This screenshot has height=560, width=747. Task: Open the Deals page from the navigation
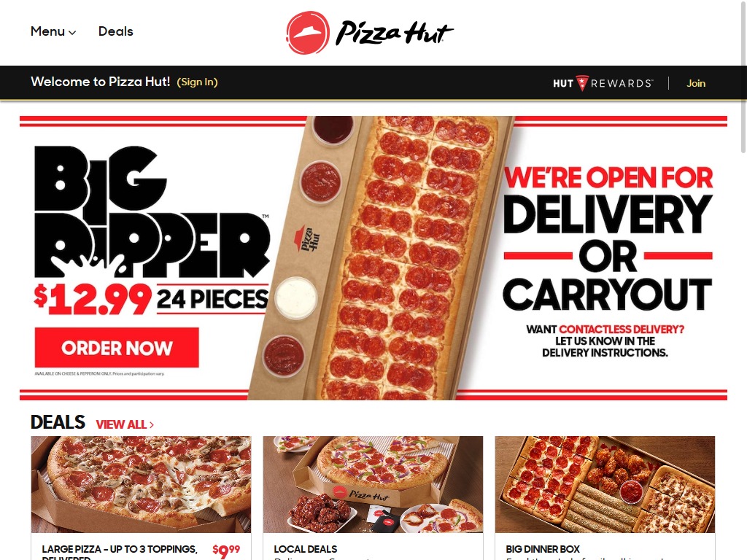click(x=116, y=31)
